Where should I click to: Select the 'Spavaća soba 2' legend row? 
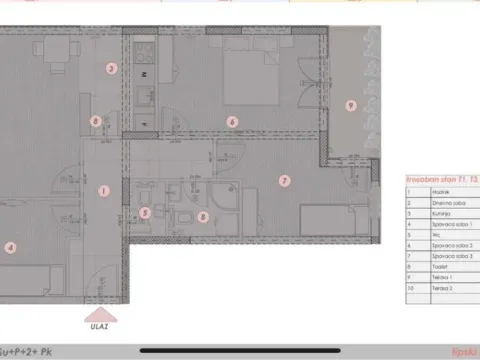coord(443,246)
